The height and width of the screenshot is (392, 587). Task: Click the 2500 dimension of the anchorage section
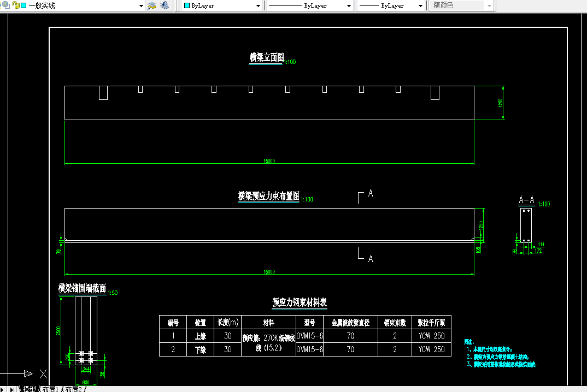tap(58, 331)
